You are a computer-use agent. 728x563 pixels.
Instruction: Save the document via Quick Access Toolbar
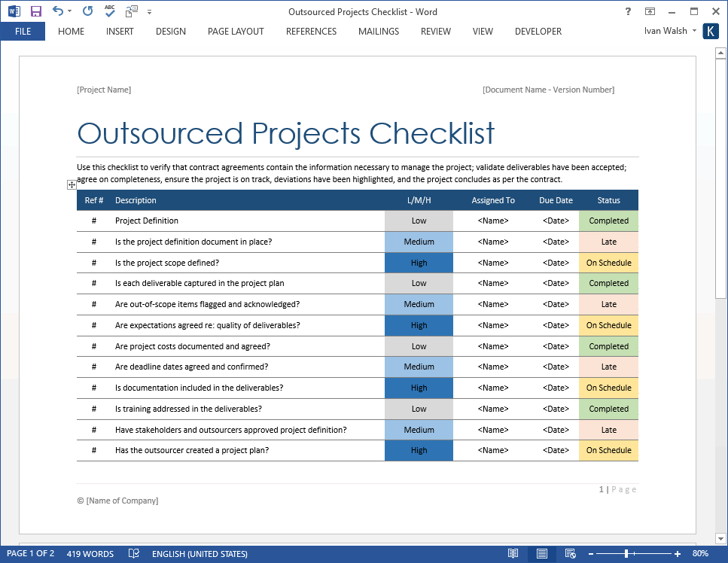35,11
